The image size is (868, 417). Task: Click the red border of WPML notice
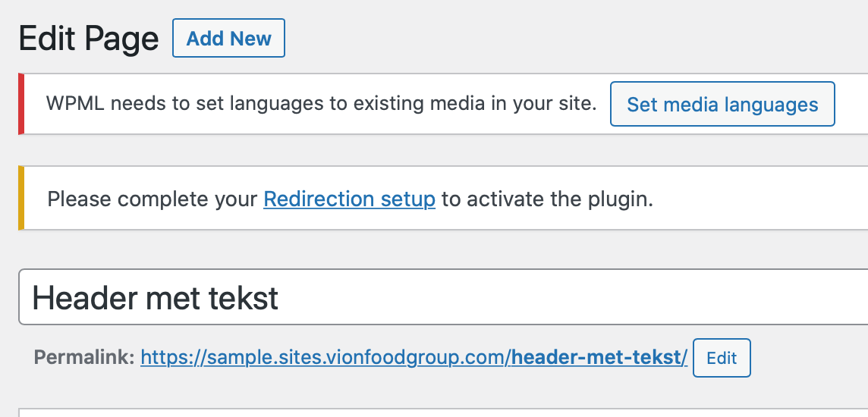pyautogui.click(x=21, y=104)
